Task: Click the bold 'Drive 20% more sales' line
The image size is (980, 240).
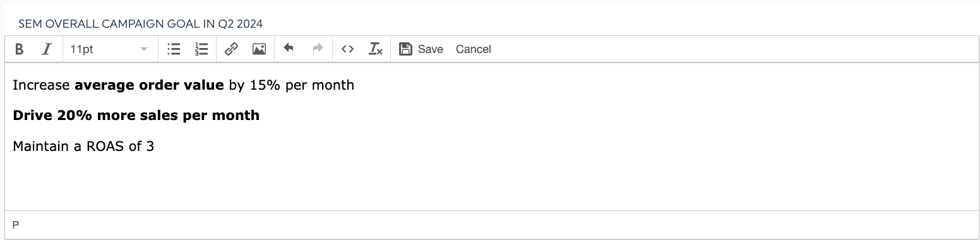Action: (136, 116)
